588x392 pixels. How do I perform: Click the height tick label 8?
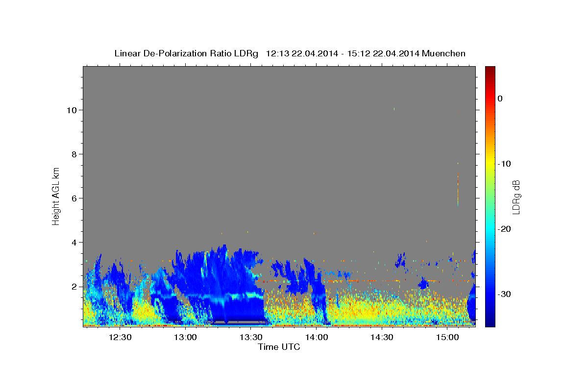74,154
